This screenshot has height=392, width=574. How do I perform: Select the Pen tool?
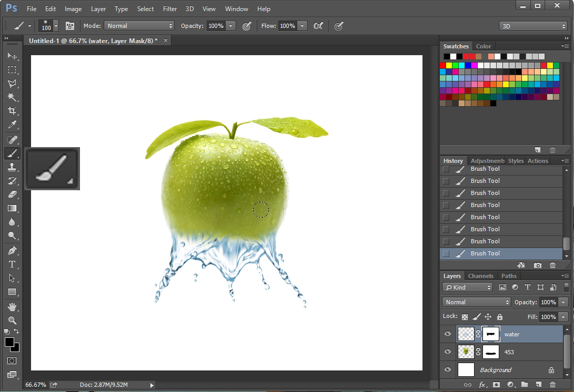(12, 251)
